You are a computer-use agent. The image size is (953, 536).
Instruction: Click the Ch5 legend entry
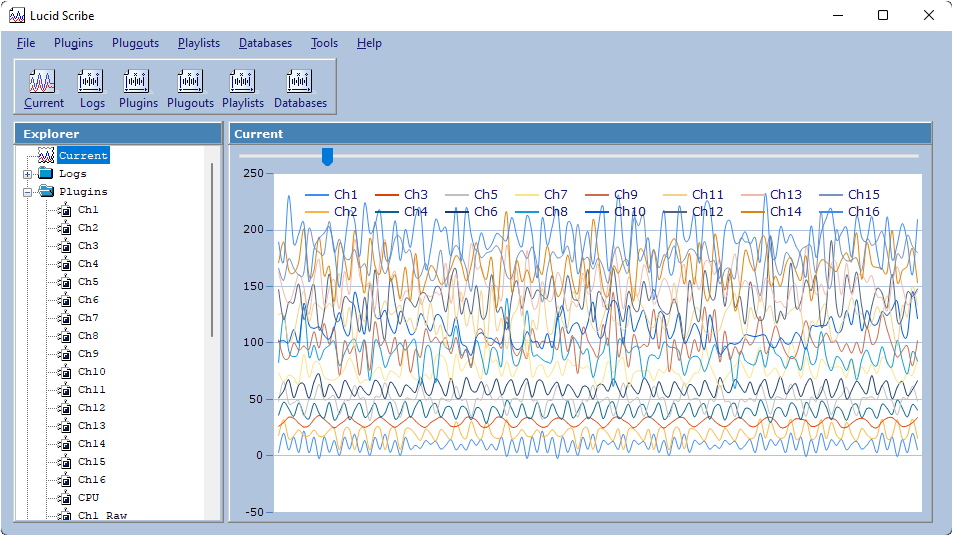[472, 194]
